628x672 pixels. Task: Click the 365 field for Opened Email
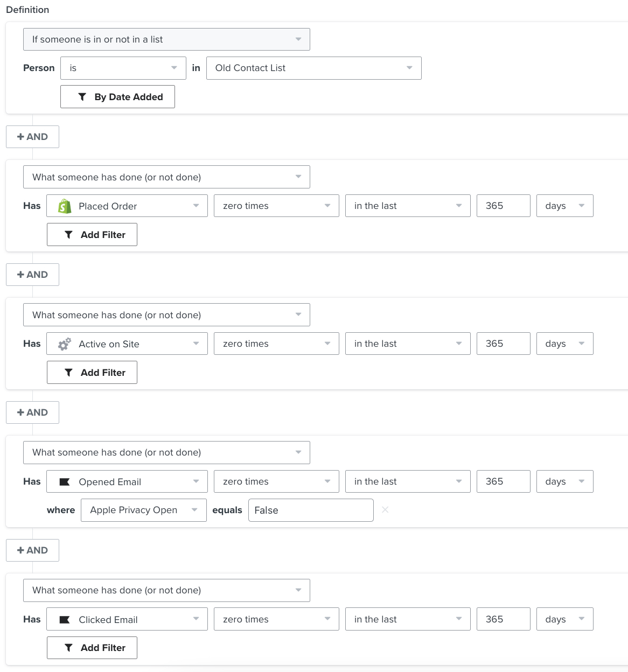(503, 481)
